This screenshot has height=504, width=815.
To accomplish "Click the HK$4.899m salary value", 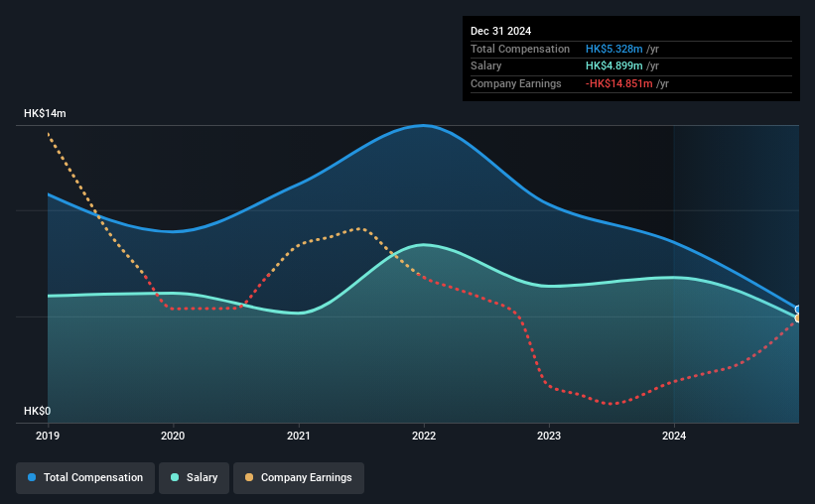I will tap(613, 66).
